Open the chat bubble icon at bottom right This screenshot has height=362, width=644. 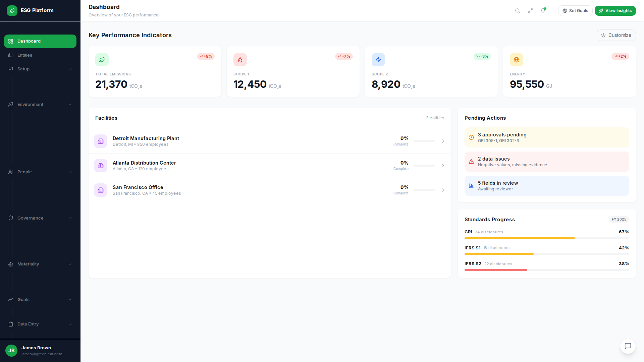tap(628, 346)
